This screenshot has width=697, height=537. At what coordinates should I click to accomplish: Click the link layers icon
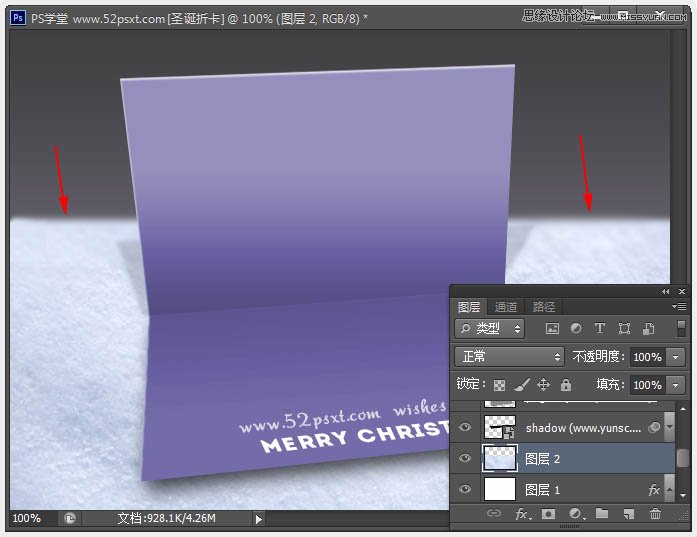pyautogui.click(x=494, y=513)
